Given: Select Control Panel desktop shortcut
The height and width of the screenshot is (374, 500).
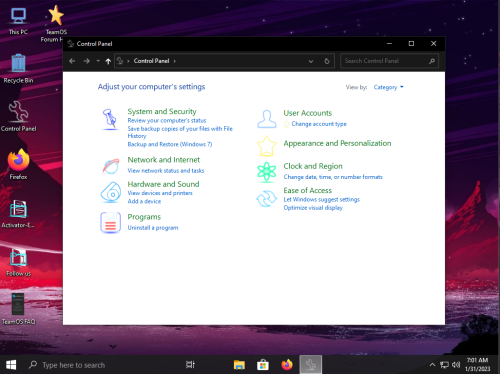Looking at the screenshot, I should click(x=18, y=116).
